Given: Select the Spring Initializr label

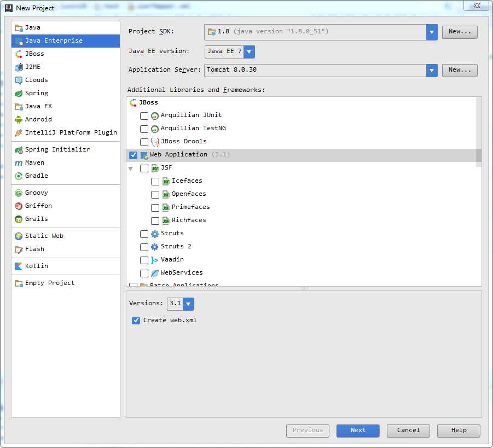Looking at the screenshot, I should point(57,149).
